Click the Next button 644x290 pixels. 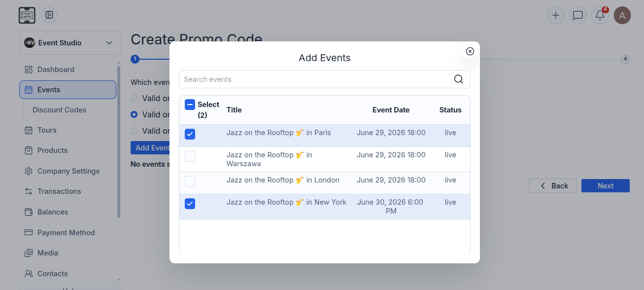pos(606,186)
